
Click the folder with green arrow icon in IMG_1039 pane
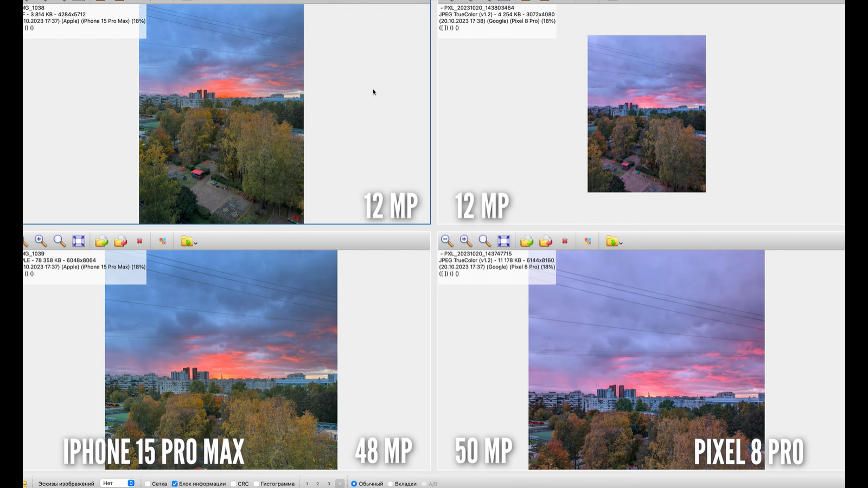[x=101, y=241]
